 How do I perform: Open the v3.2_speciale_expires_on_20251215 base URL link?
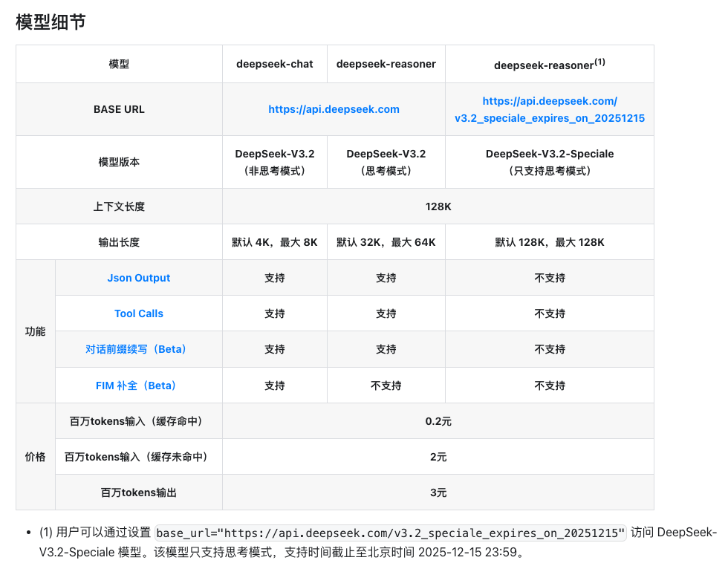point(549,109)
